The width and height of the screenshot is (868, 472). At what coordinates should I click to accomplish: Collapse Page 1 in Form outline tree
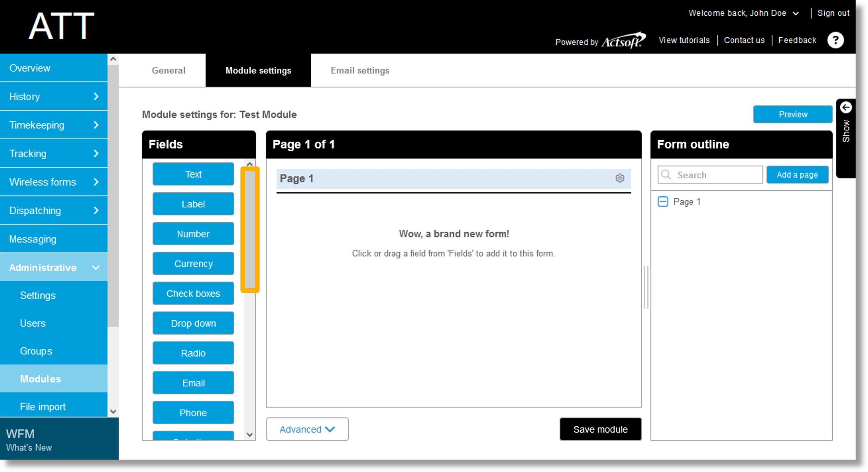[x=663, y=202]
